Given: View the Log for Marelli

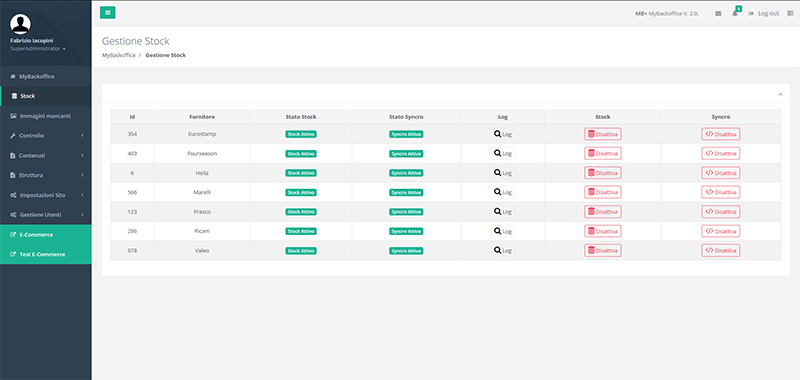Looking at the screenshot, I should tap(503, 192).
